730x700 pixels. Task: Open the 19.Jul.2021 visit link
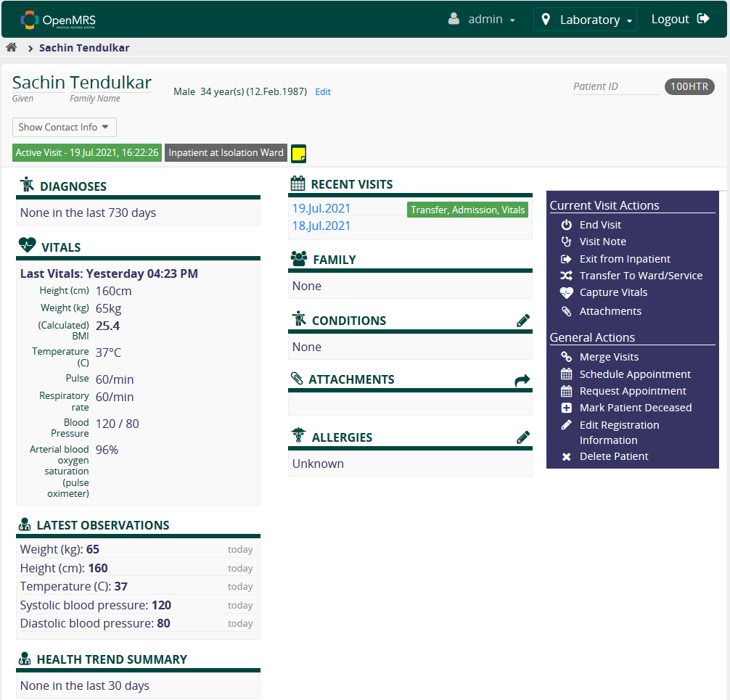coord(321,209)
